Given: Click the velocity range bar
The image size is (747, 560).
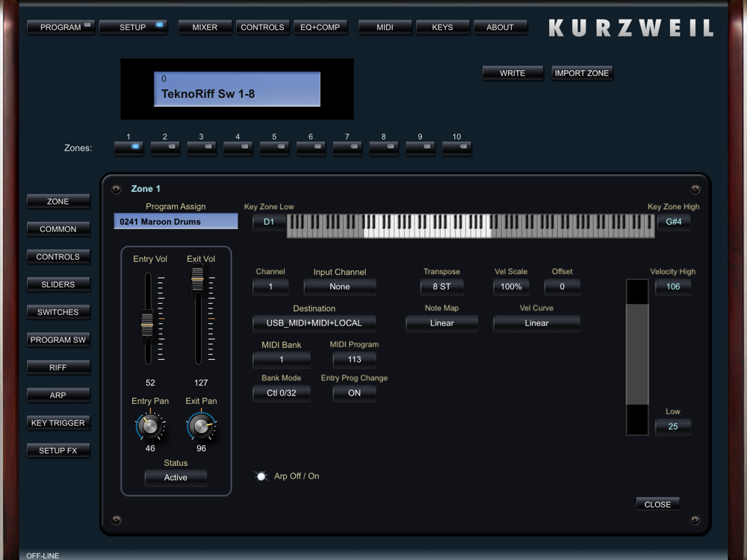Looking at the screenshot, I should coord(637,356).
